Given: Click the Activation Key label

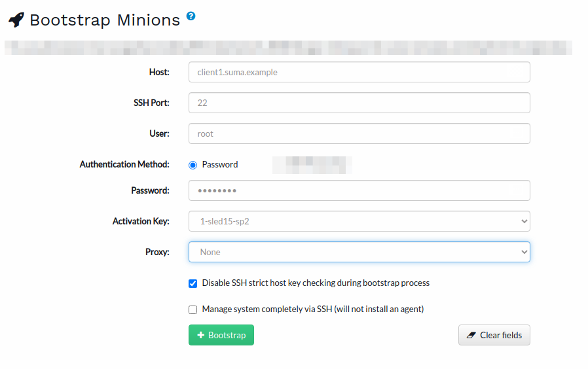Looking at the screenshot, I should coord(141,221).
